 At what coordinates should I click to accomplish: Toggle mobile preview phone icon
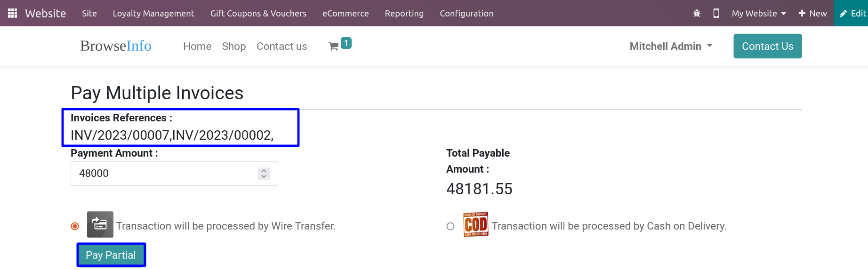point(716,13)
